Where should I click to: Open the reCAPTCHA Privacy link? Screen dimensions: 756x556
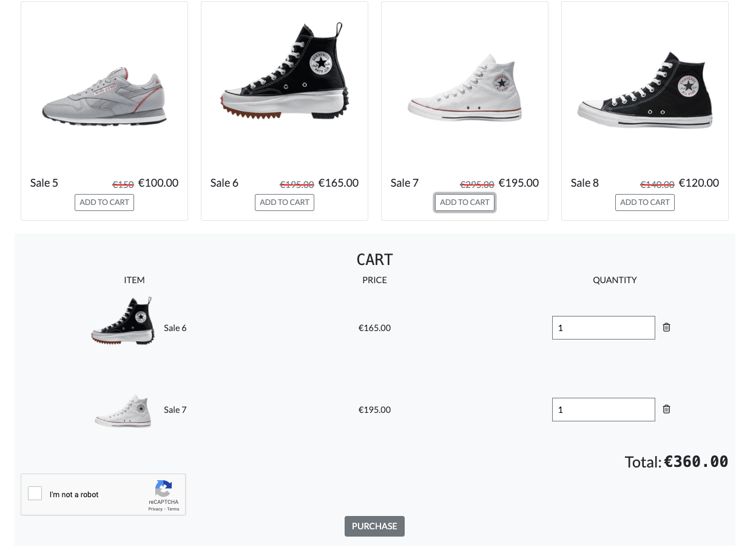coord(155,509)
